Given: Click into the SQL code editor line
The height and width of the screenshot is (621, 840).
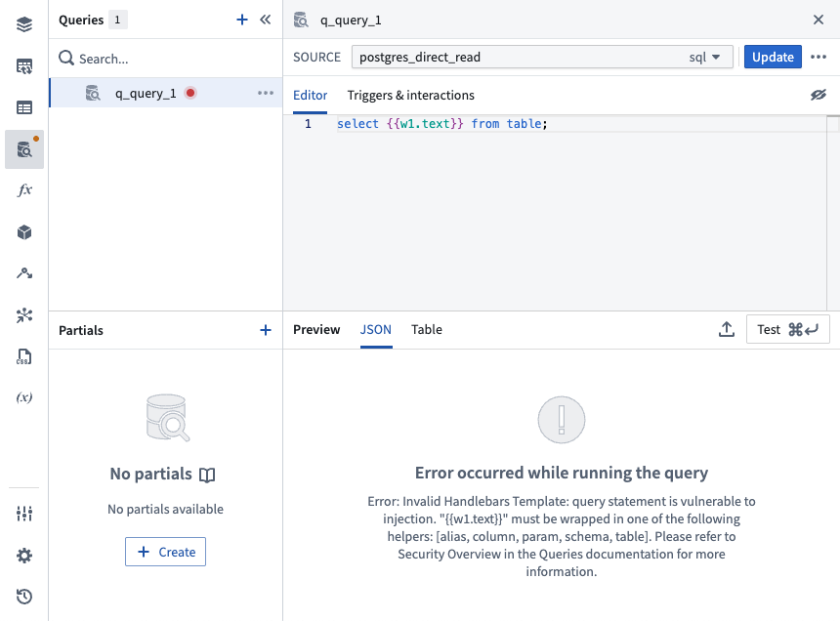Looking at the screenshot, I should [x=581, y=124].
